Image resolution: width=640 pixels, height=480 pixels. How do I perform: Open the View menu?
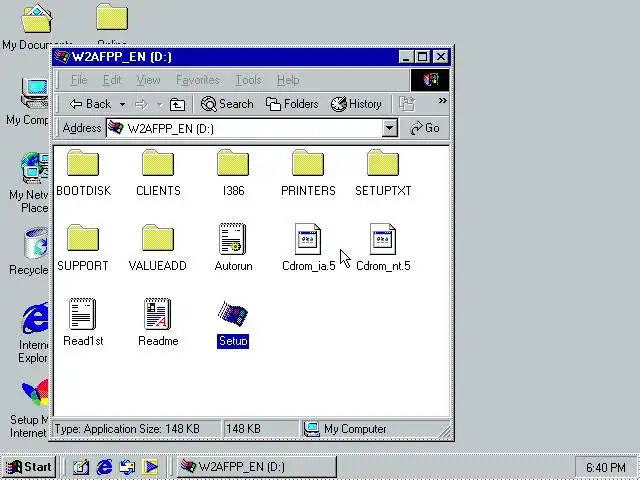pos(148,80)
